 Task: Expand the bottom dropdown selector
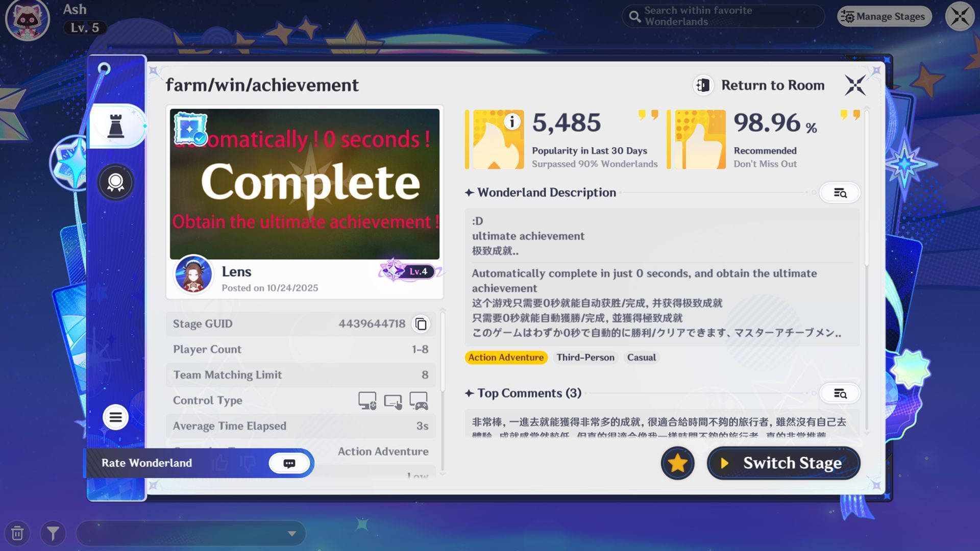pyautogui.click(x=291, y=534)
